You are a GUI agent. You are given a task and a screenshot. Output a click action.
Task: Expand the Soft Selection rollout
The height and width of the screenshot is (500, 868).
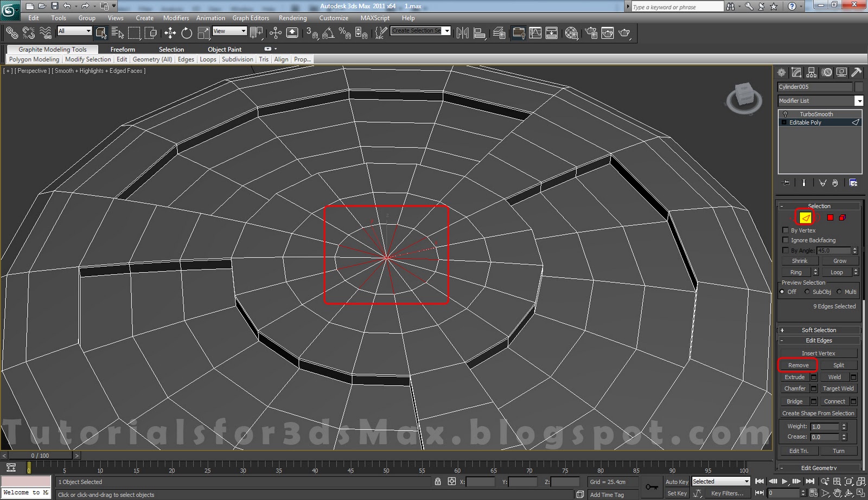click(819, 330)
